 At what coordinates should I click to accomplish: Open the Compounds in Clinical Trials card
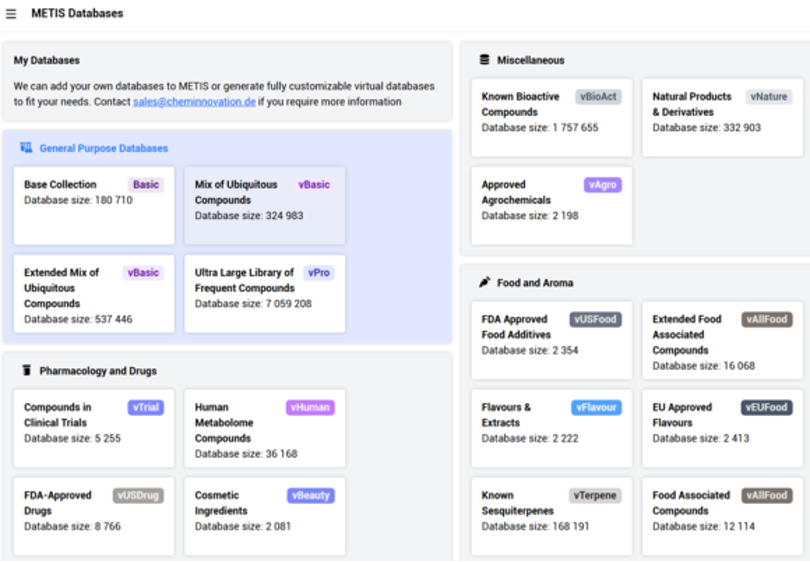coord(94,428)
